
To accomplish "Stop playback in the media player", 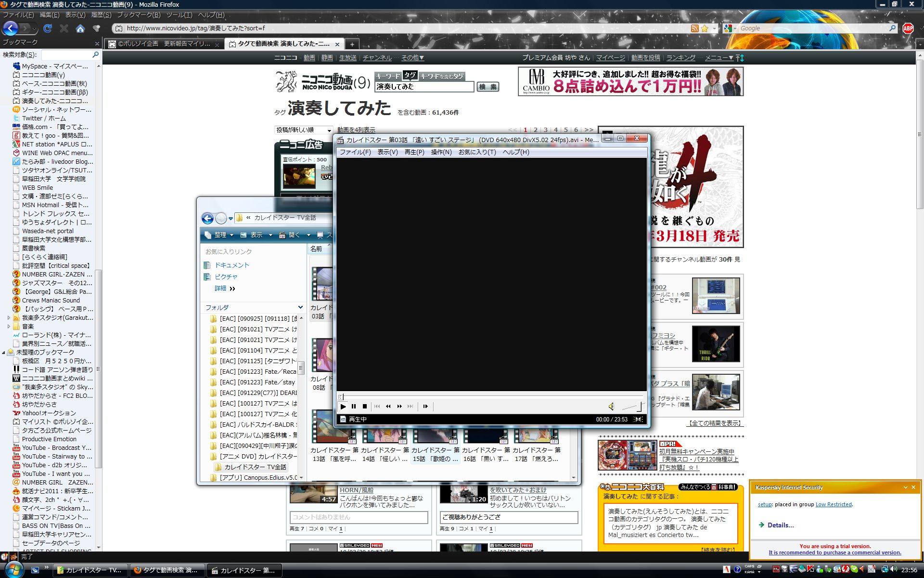I will coord(365,407).
